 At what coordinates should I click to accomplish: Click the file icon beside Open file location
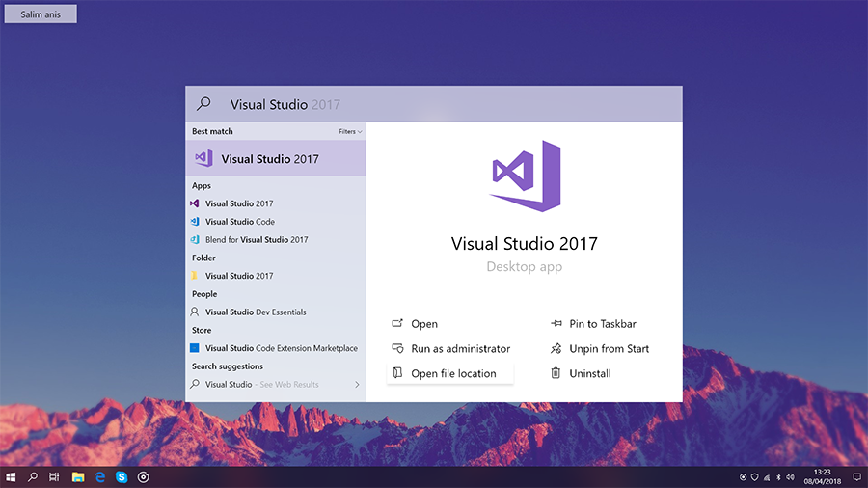[397, 373]
